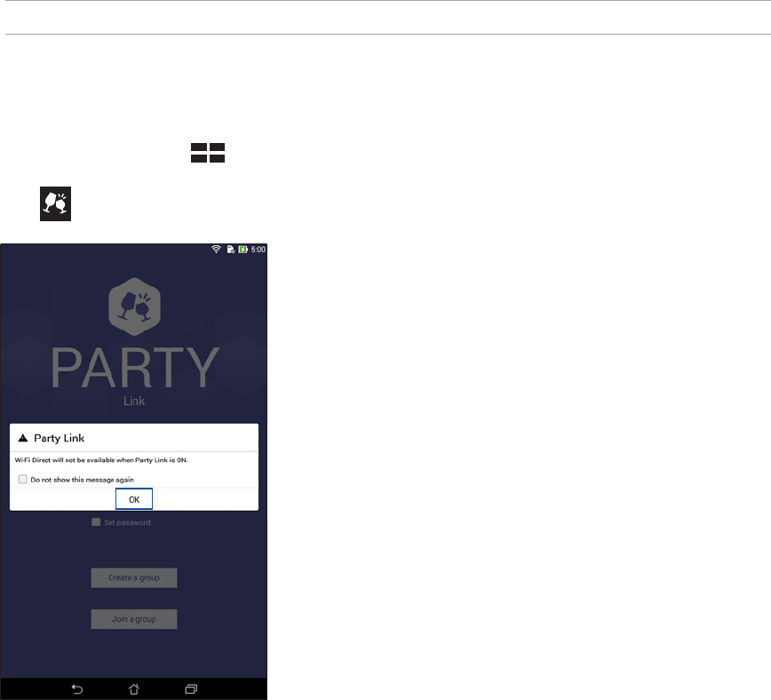
Task: Click the warning triangle in dialog title
Action: point(22,438)
